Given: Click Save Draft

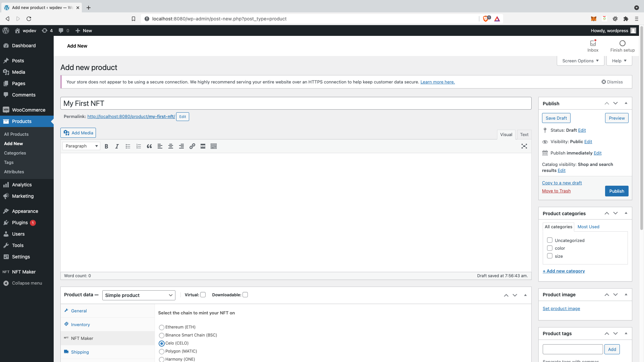Looking at the screenshot, I should pyautogui.click(x=556, y=118).
